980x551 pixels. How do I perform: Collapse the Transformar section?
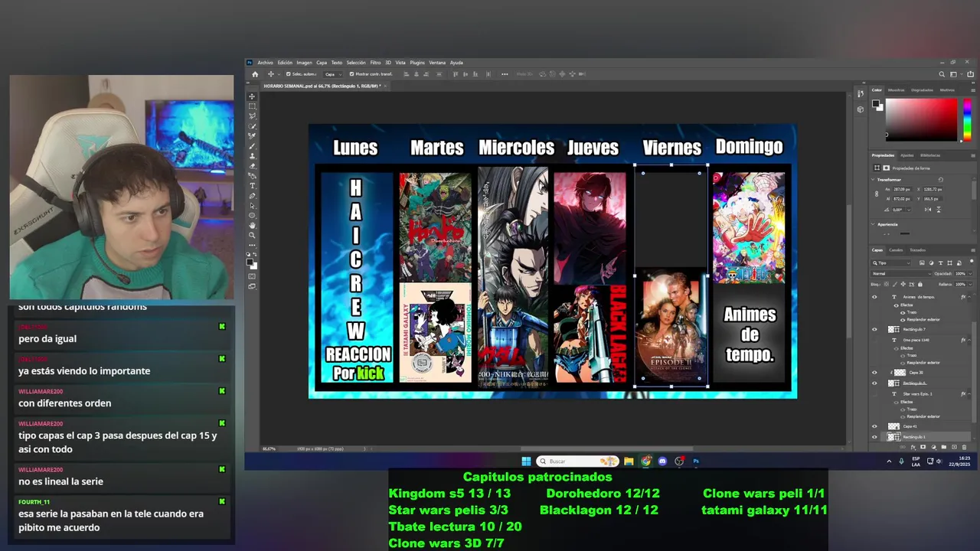click(873, 179)
